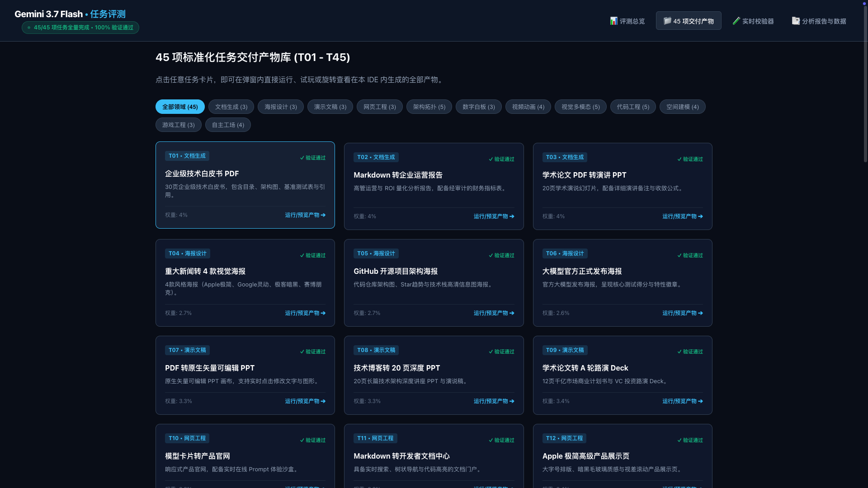Screen dimensions: 868x488
Task: Click the T04 • 海报设计 tag
Action: point(188,253)
